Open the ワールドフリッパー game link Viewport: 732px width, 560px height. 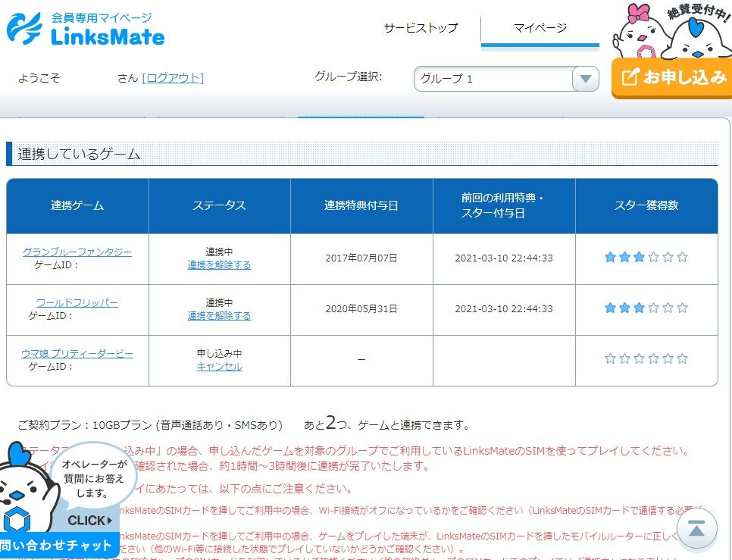tap(77, 303)
